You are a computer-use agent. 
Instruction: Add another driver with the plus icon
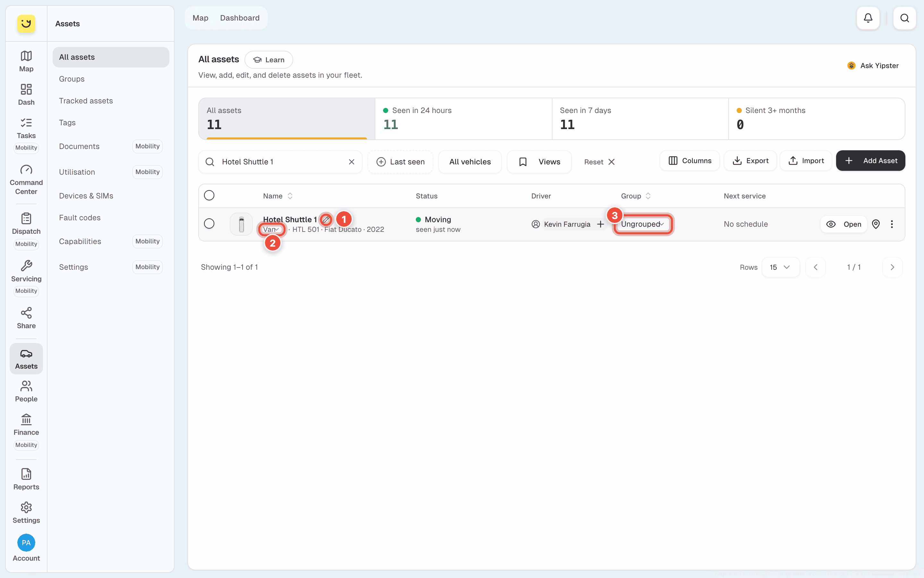(600, 224)
